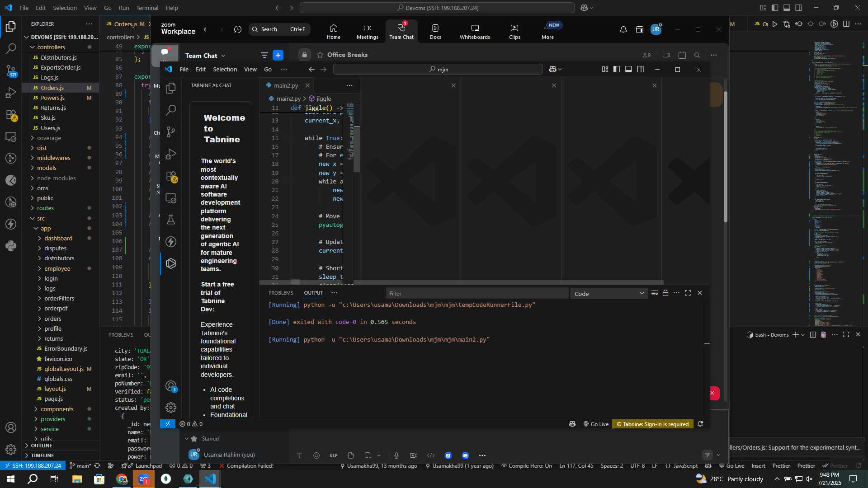Click SSH: 199.188.207.24 remote indicator
This screenshot has height=488, width=868.
[33, 466]
